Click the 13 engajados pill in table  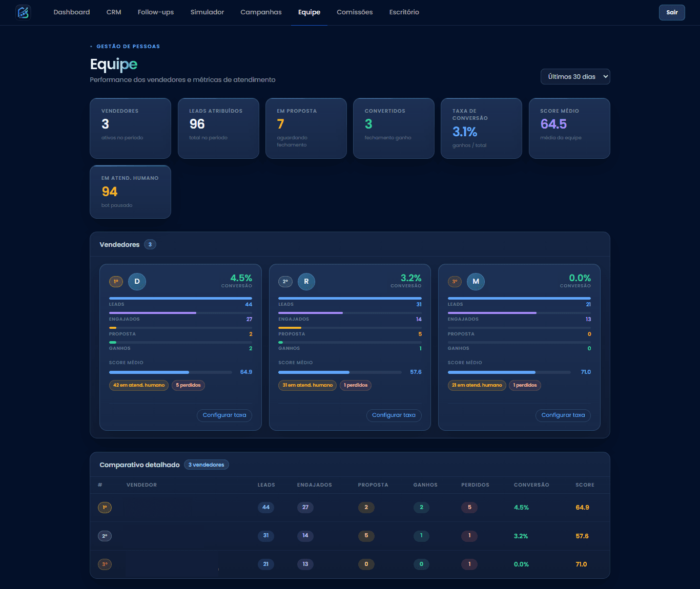tap(305, 564)
